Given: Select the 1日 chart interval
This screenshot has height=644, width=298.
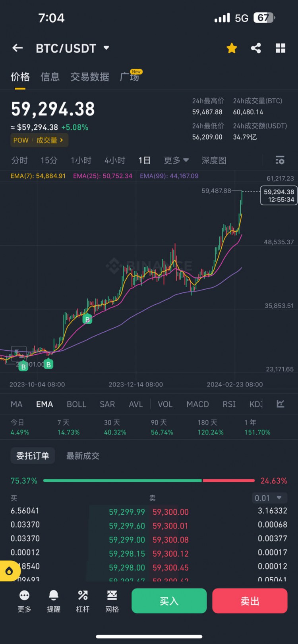Looking at the screenshot, I should tap(144, 160).
